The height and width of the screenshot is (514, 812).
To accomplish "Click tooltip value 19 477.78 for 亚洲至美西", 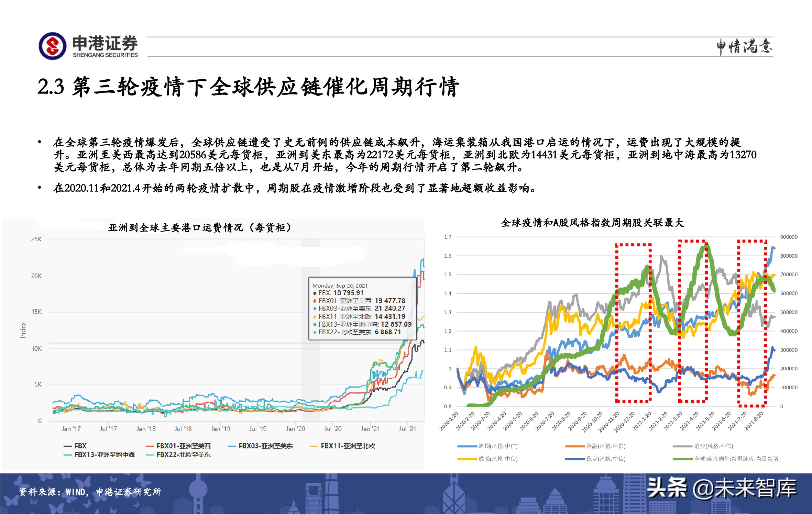I will pos(390,301).
